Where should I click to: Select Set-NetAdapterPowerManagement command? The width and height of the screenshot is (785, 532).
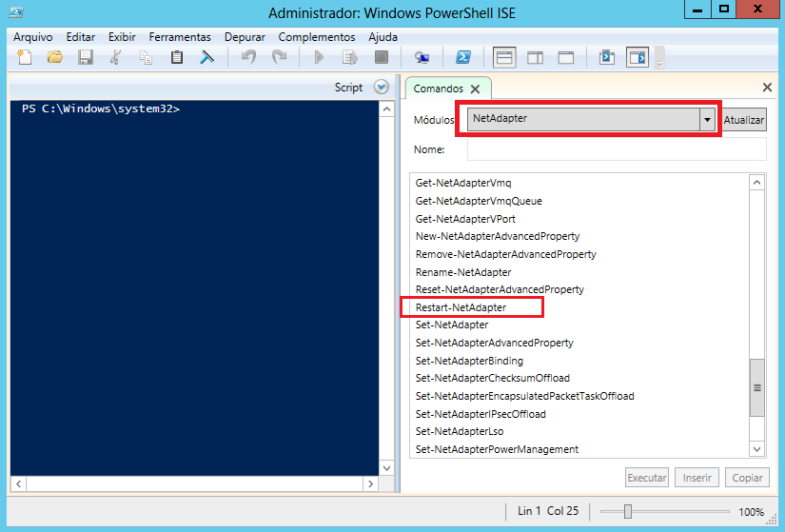(497, 449)
